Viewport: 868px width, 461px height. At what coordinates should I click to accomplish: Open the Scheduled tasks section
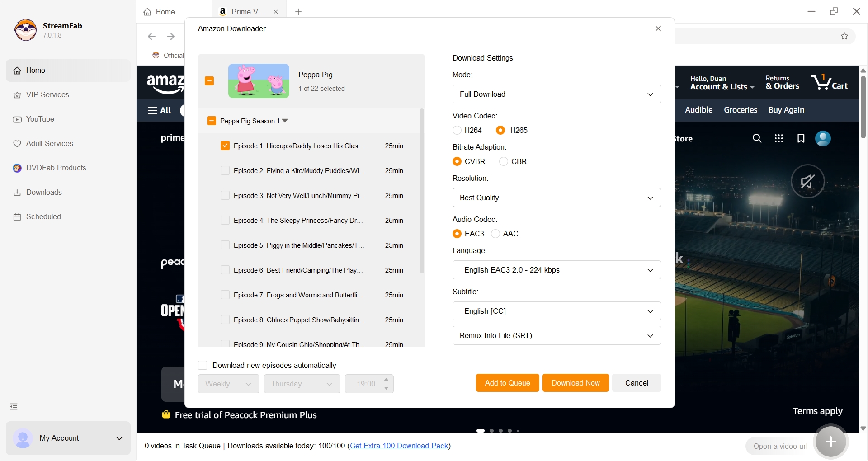click(43, 216)
